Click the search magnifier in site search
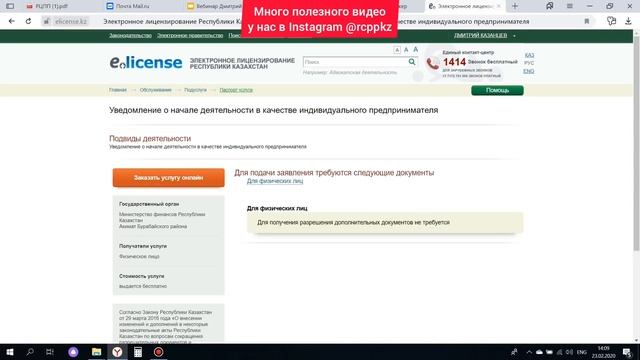The width and height of the screenshot is (640, 360). pos(412,62)
